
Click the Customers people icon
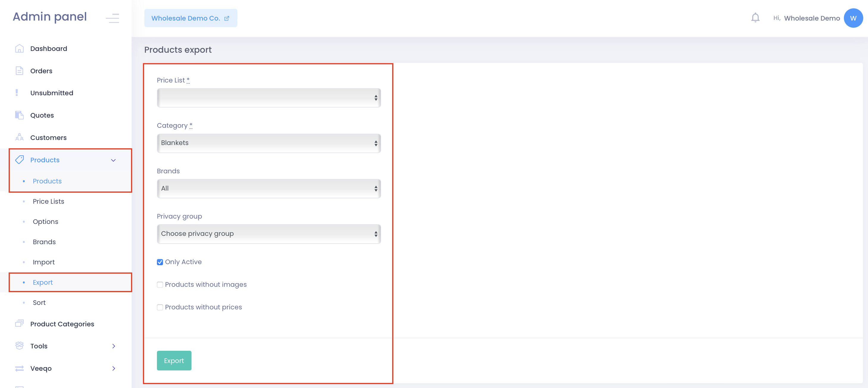coord(19,138)
